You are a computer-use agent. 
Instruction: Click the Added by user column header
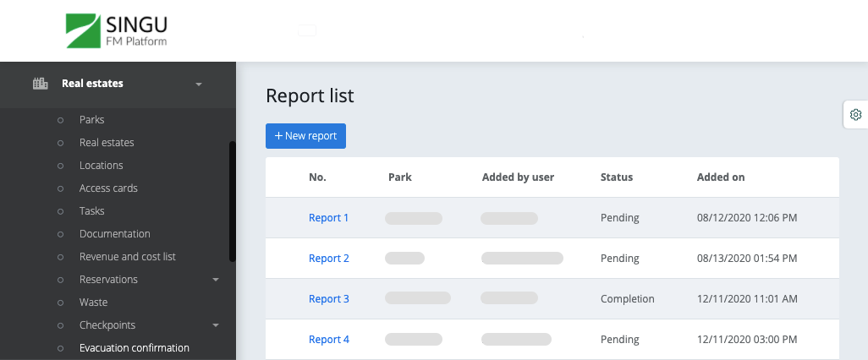tap(518, 177)
